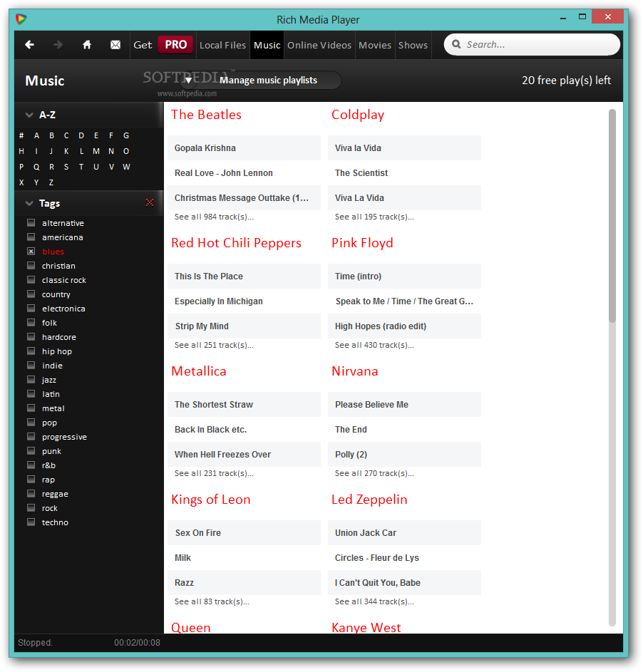Screen dimensions: 643x672
Task: Tick the metal tag checkbox
Action: pyautogui.click(x=31, y=408)
